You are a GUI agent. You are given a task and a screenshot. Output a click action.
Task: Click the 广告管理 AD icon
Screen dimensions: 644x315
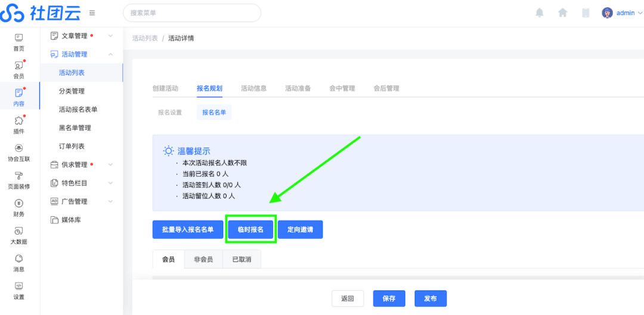(54, 201)
